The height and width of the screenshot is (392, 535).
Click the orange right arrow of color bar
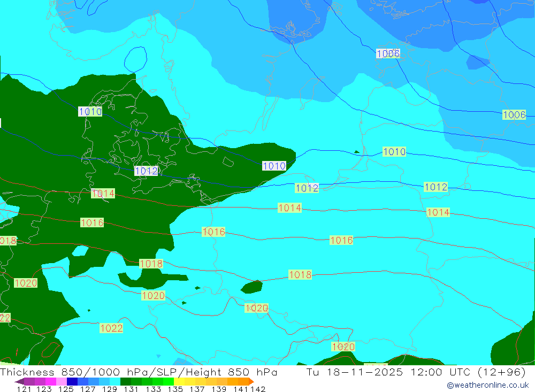(251, 382)
